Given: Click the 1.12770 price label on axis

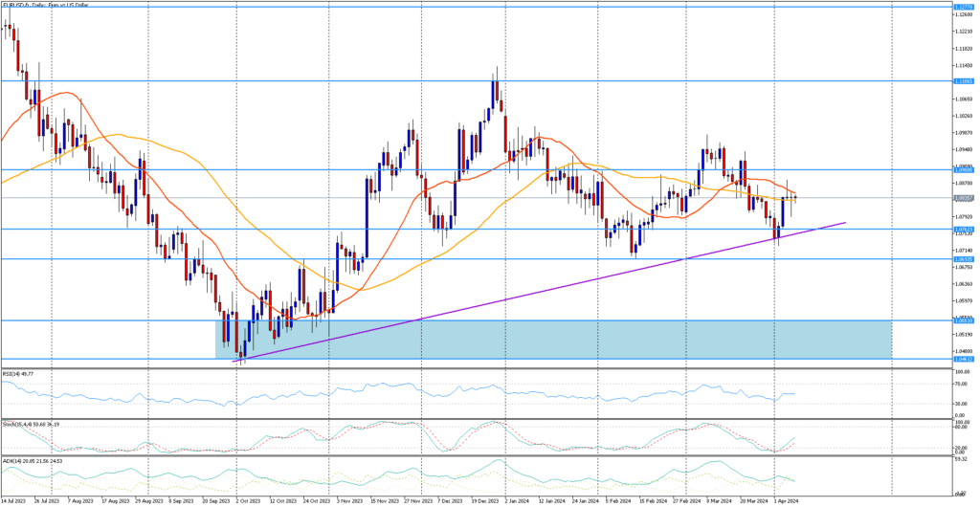Looking at the screenshot, I should click(x=964, y=5).
